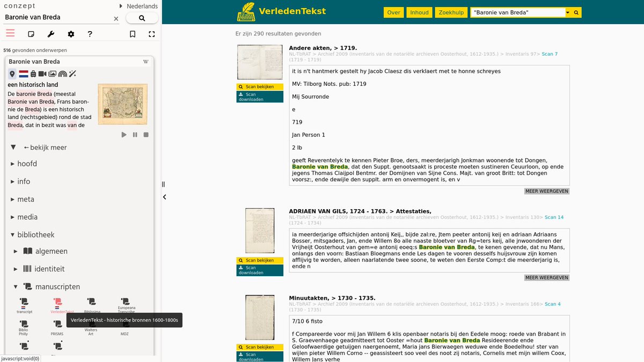
Task: Open the 'Andere akten' scan thumbnail
Action: [260, 63]
